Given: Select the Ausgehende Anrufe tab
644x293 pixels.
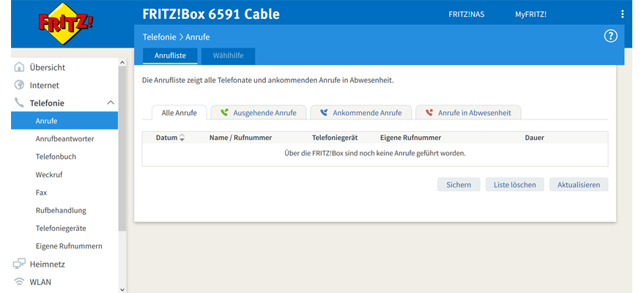Looking at the screenshot, I should [259, 113].
